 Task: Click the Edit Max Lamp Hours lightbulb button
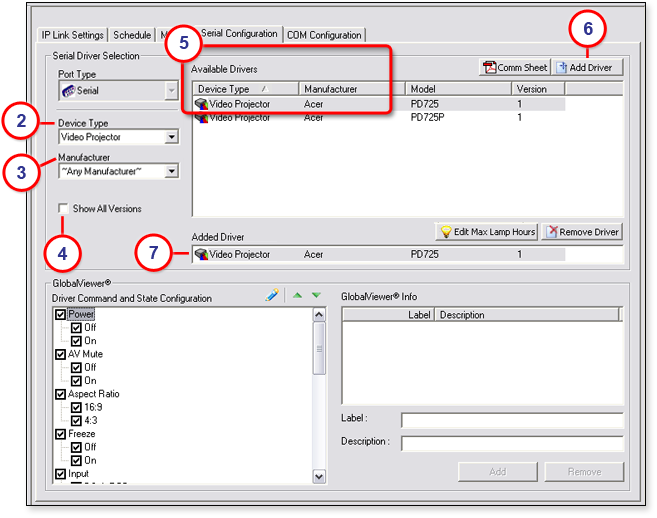point(488,232)
